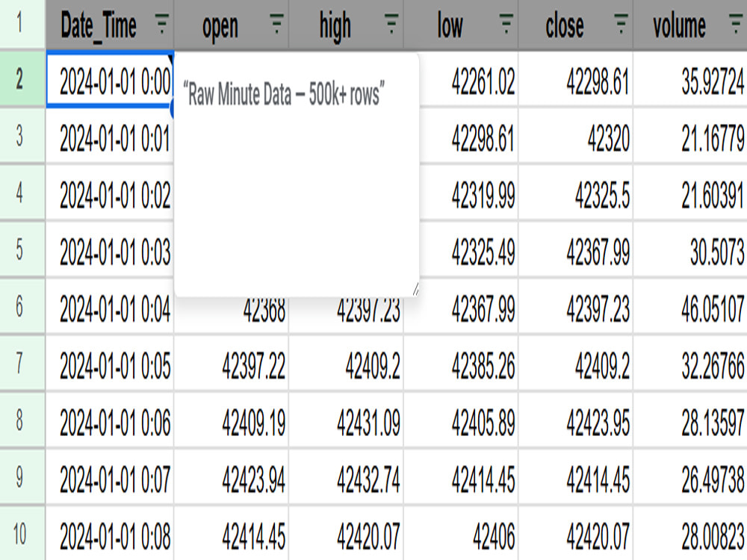
Task: Select low cell 42406
Action: pyautogui.click(x=461, y=533)
